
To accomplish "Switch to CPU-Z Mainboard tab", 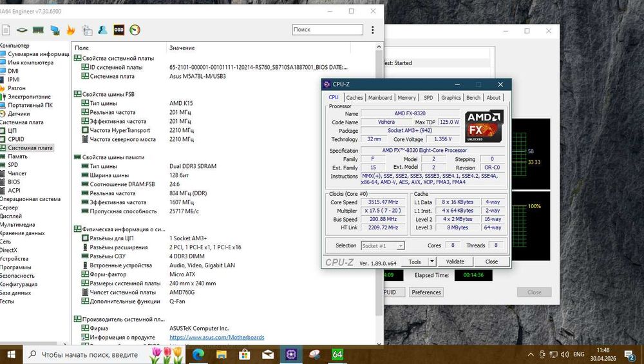I will point(380,98).
